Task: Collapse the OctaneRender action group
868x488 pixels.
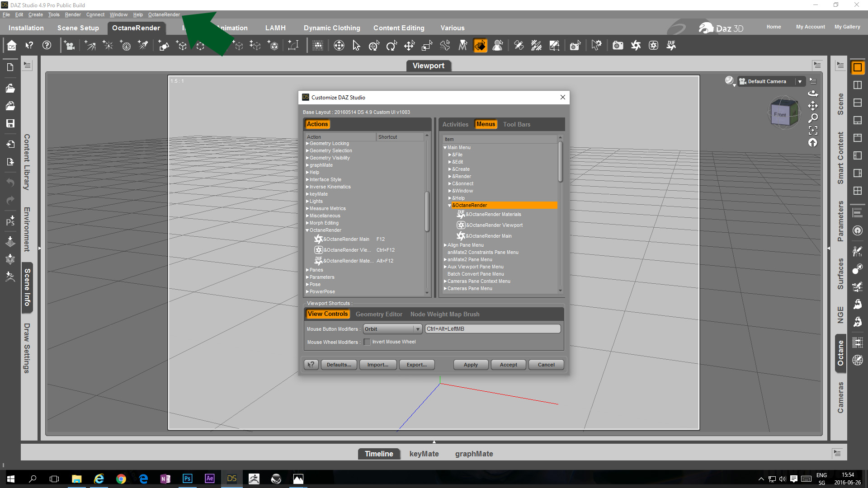Action: pyautogui.click(x=307, y=230)
